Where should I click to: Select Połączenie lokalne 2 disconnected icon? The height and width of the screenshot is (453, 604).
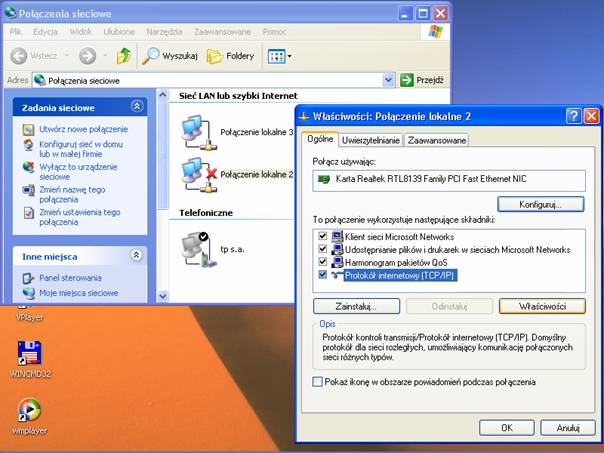[198, 175]
